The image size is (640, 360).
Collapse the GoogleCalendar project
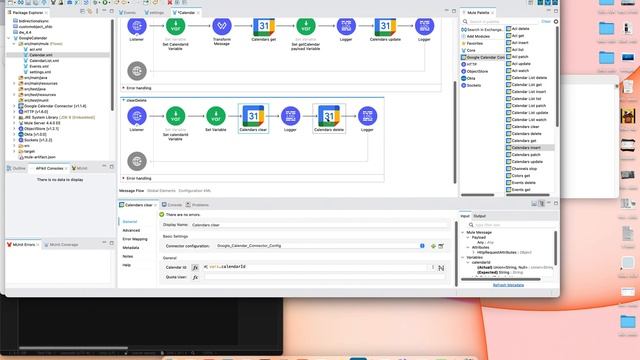(9, 38)
